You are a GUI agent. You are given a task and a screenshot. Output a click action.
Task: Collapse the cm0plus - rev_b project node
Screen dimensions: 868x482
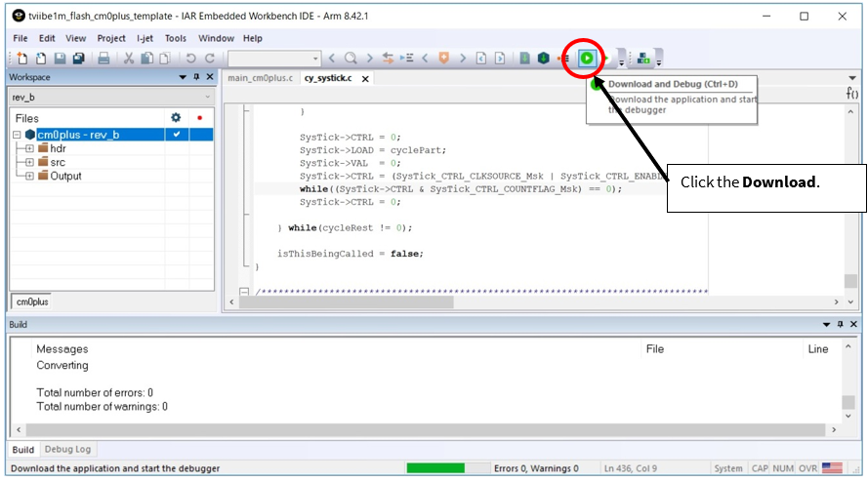[x=17, y=135]
